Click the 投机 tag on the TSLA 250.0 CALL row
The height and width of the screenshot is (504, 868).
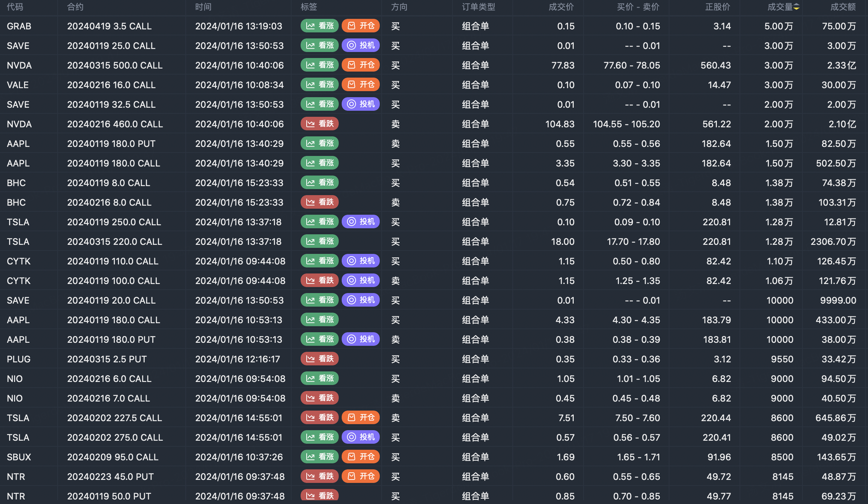point(361,222)
